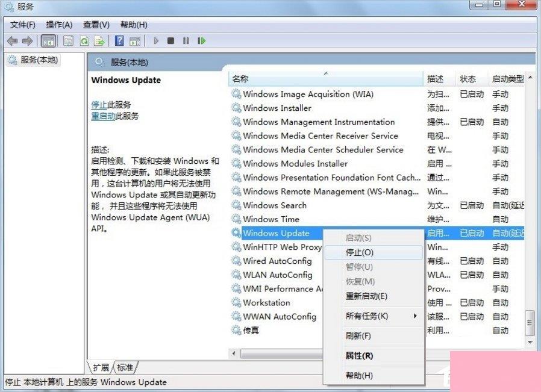The image size is (541, 392).
Task: Minimize the 服务 window
Action: pyautogui.click(x=479, y=4)
